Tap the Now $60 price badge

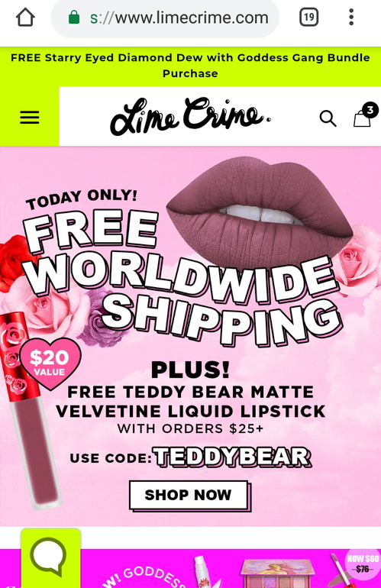[x=362, y=564]
